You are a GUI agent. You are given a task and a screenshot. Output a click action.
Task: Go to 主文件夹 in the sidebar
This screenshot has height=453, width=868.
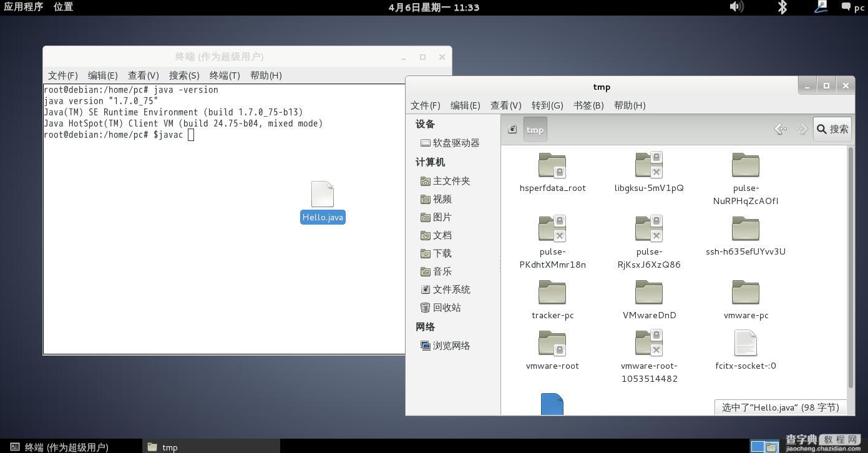tap(446, 181)
